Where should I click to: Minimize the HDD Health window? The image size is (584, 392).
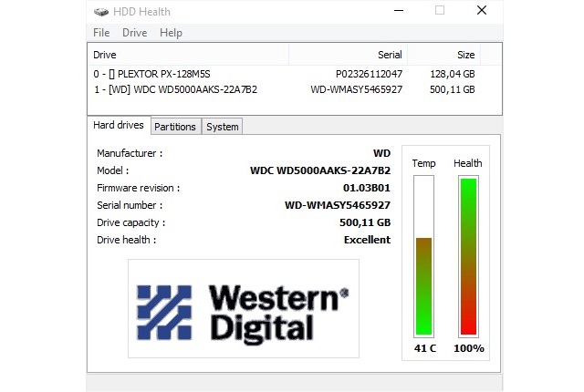tap(399, 10)
